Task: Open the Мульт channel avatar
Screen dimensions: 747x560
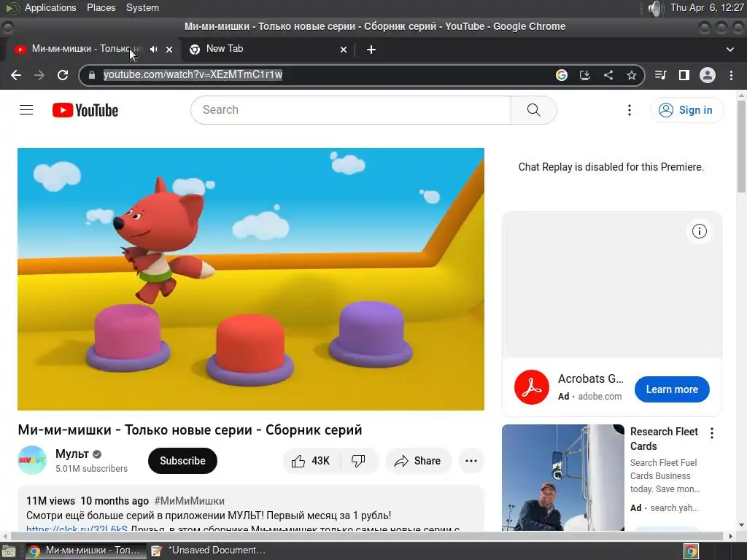Action: point(32,460)
